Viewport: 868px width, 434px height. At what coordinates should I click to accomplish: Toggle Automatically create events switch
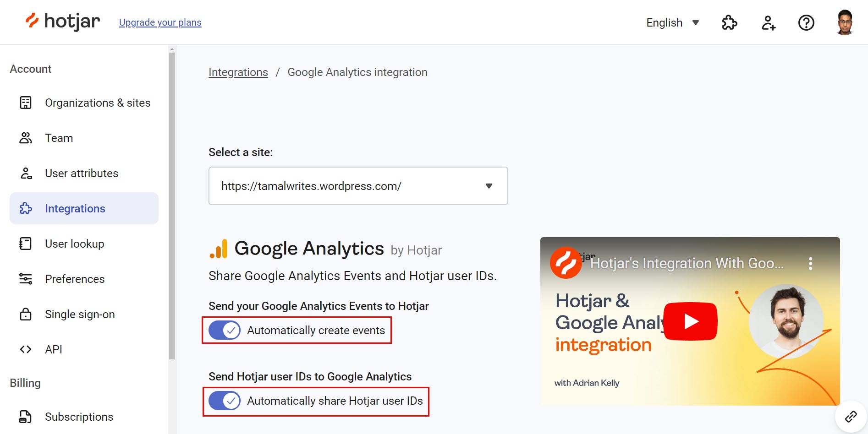pos(225,330)
